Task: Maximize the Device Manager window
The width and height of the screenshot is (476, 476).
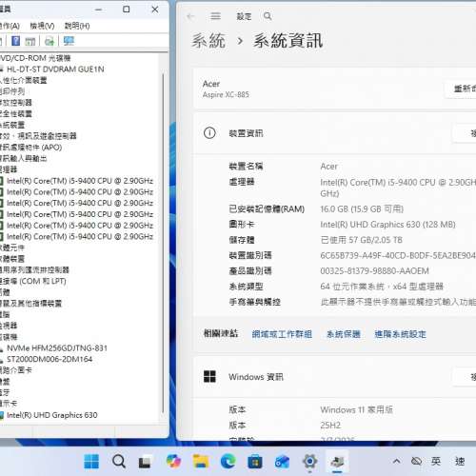Action: click(127, 10)
